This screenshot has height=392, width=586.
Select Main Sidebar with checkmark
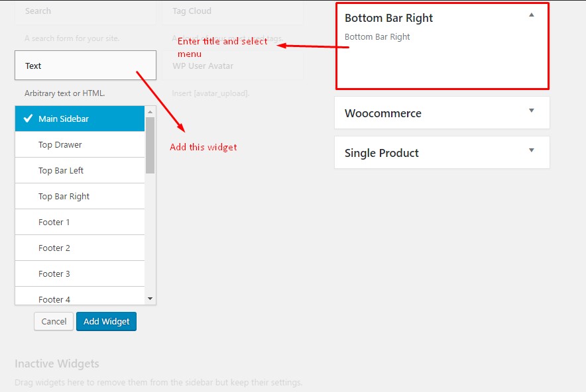click(x=80, y=119)
